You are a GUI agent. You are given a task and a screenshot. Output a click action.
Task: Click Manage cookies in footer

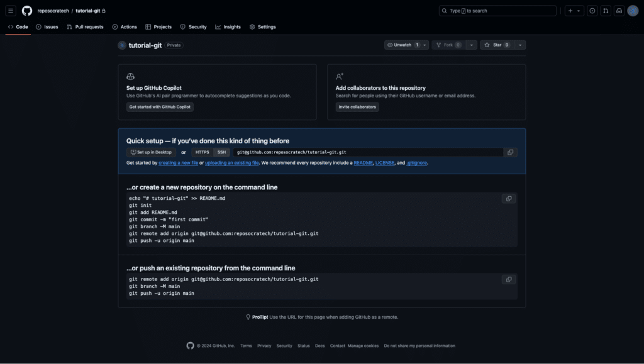(363, 346)
